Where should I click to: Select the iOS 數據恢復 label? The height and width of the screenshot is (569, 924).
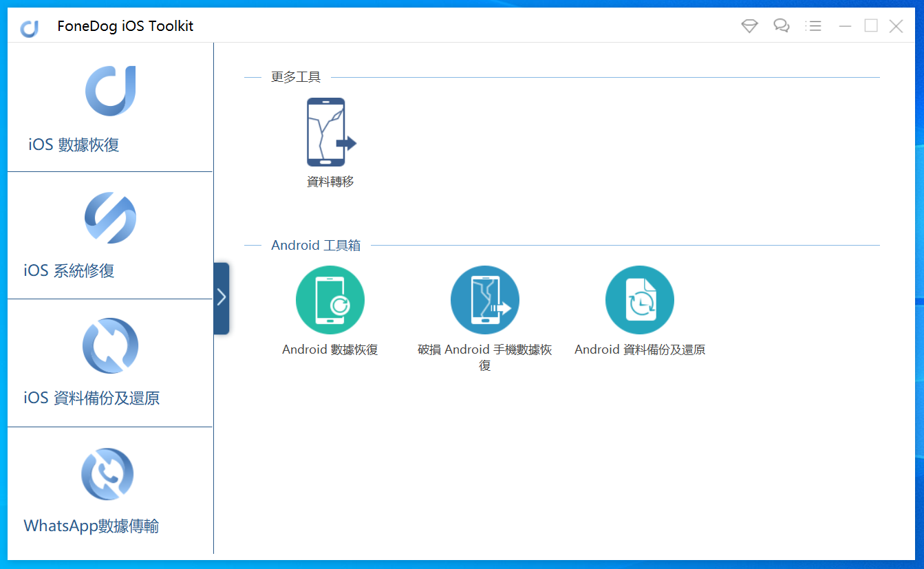tap(74, 144)
